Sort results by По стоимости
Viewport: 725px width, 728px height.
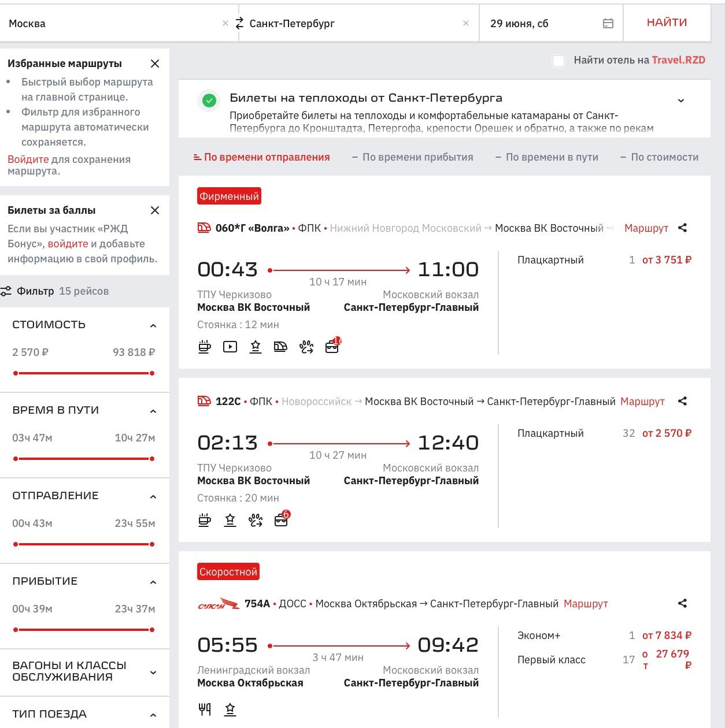point(659,157)
